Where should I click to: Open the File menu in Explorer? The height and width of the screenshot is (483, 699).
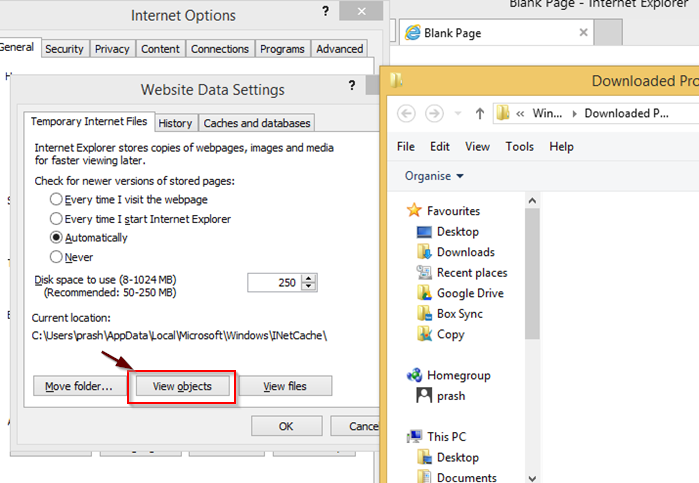pyautogui.click(x=406, y=146)
